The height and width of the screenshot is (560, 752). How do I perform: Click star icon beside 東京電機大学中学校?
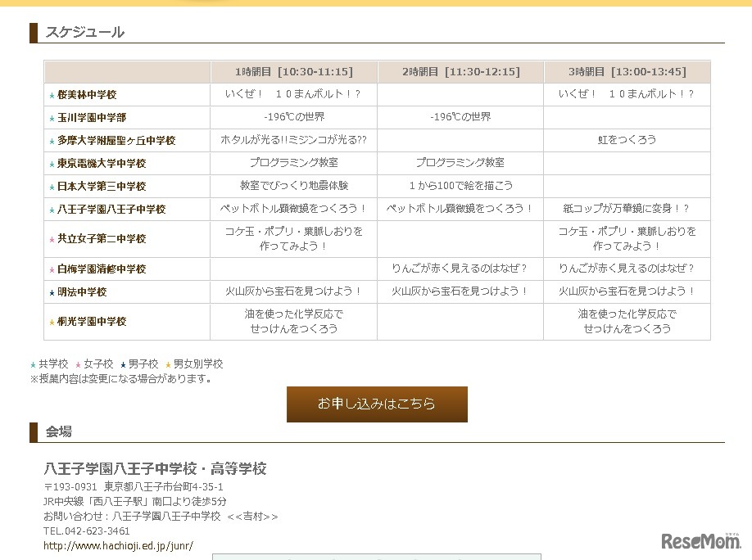coord(52,165)
